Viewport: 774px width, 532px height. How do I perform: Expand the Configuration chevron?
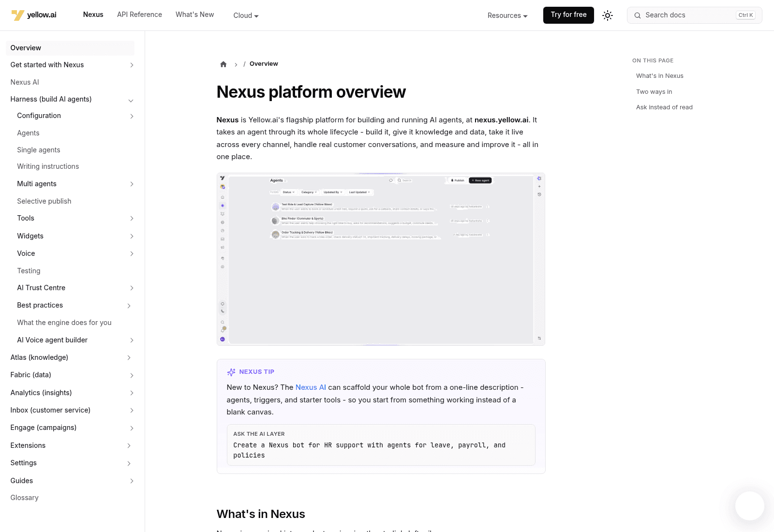(132, 116)
